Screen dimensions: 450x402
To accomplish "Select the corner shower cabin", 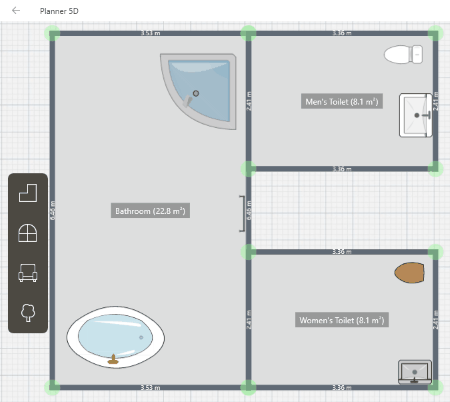I will 199,91.
